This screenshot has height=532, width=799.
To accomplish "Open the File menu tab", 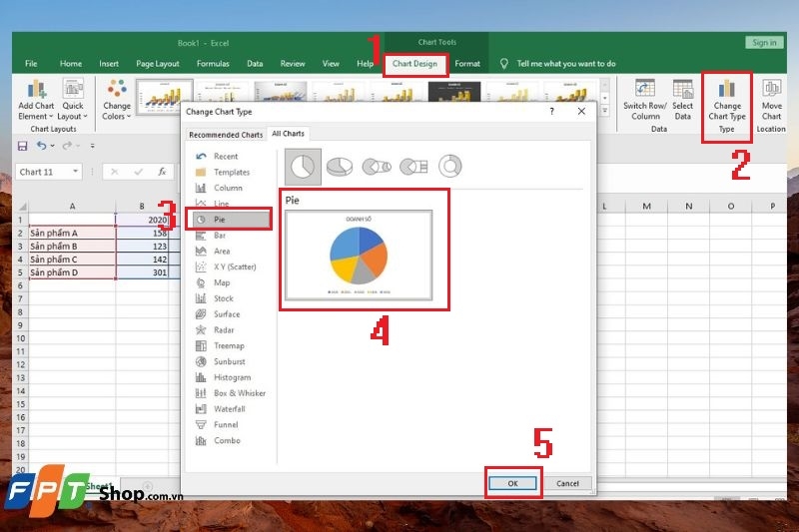I will click(x=31, y=64).
